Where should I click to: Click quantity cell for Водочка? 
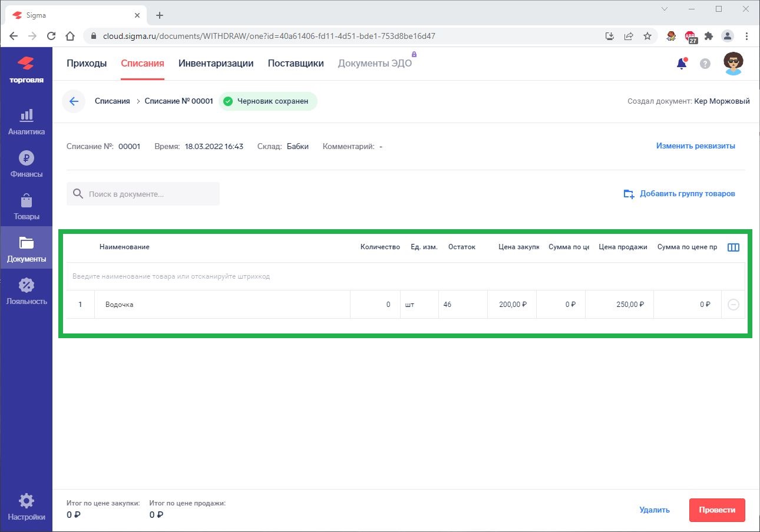point(375,305)
